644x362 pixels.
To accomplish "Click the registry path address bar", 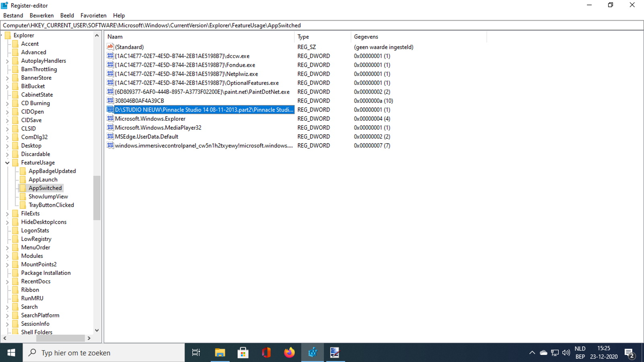I will 322,25.
